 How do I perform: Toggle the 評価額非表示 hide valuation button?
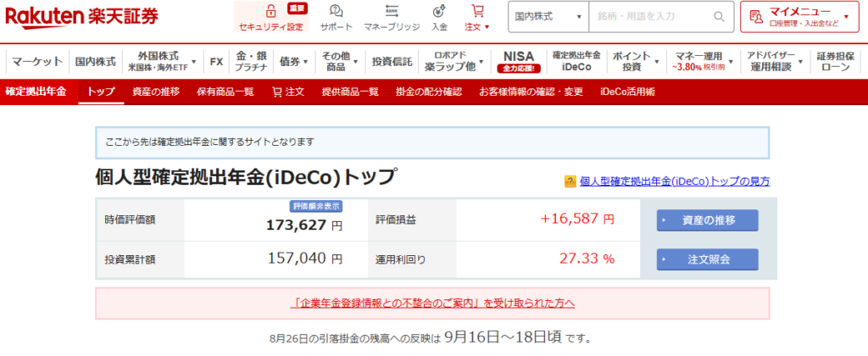tap(316, 205)
